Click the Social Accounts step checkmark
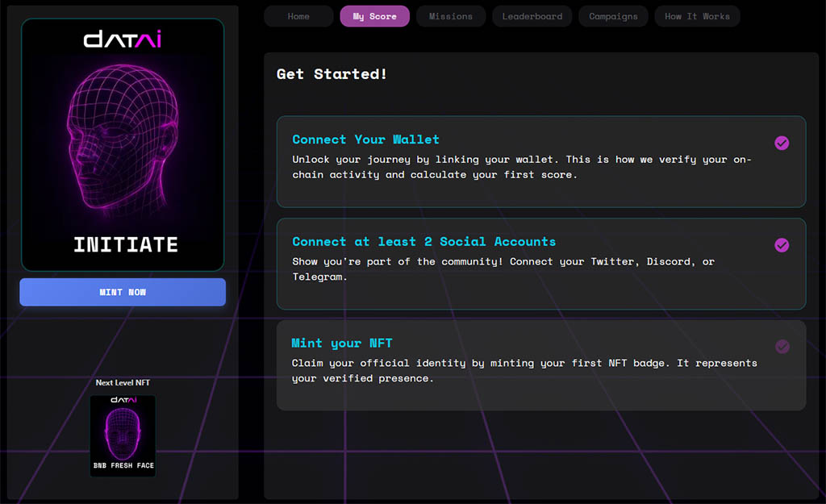The height and width of the screenshot is (504, 826). point(782,245)
